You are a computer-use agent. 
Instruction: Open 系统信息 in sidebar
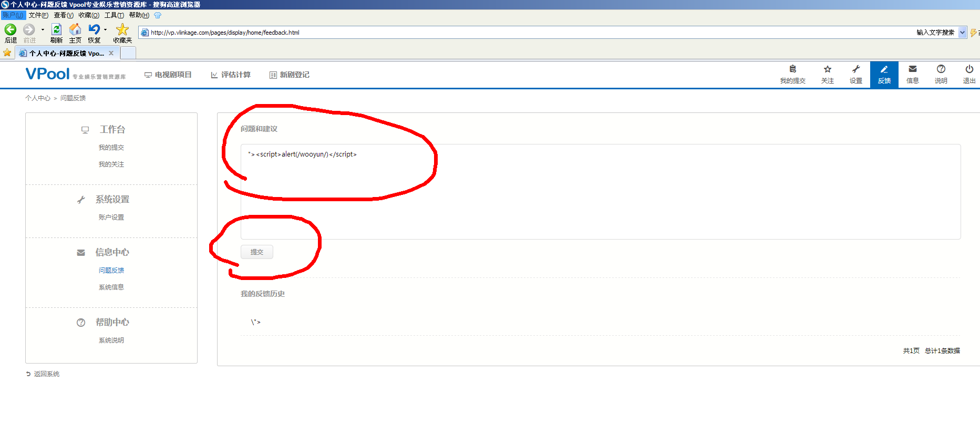[111, 287]
